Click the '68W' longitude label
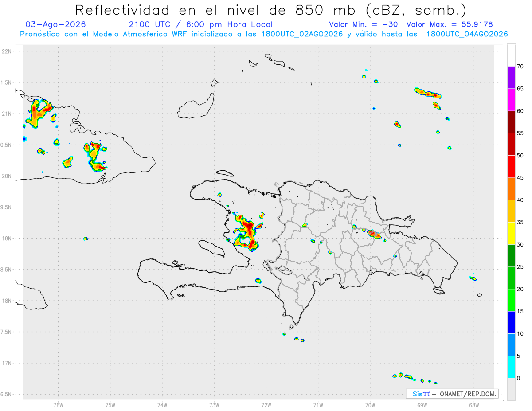Screen dimensions: 532x411 point(474,405)
